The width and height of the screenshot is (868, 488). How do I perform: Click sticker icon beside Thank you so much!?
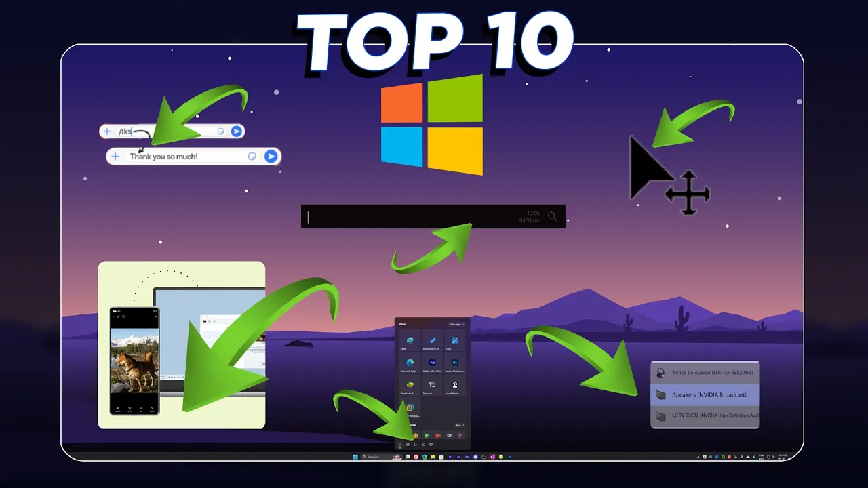tap(252, 157)
